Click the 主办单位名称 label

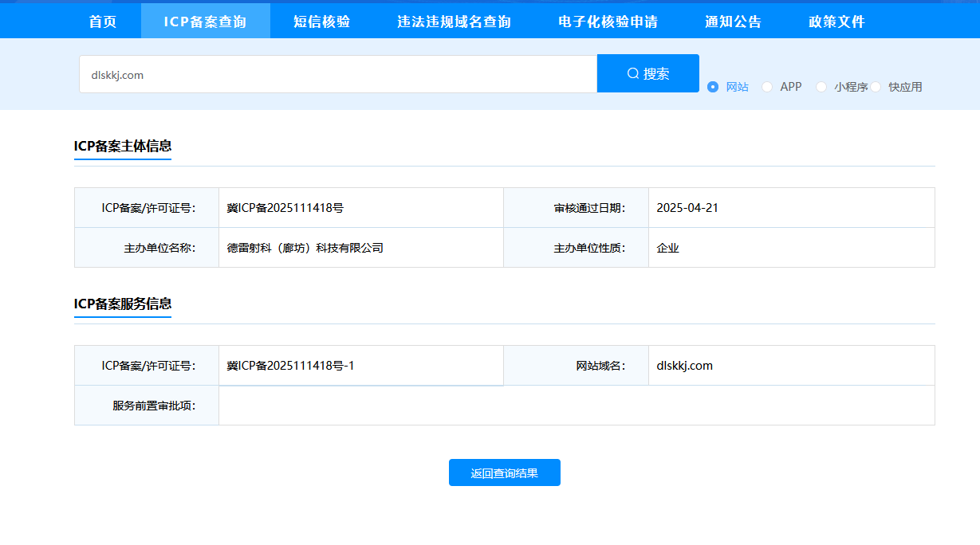coord(160,248)
